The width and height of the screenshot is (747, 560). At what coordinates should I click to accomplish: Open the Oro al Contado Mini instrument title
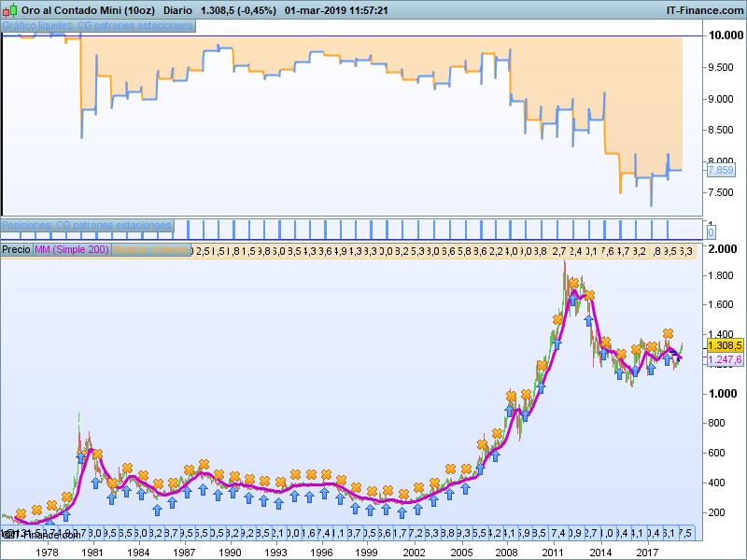coord(80,10)
